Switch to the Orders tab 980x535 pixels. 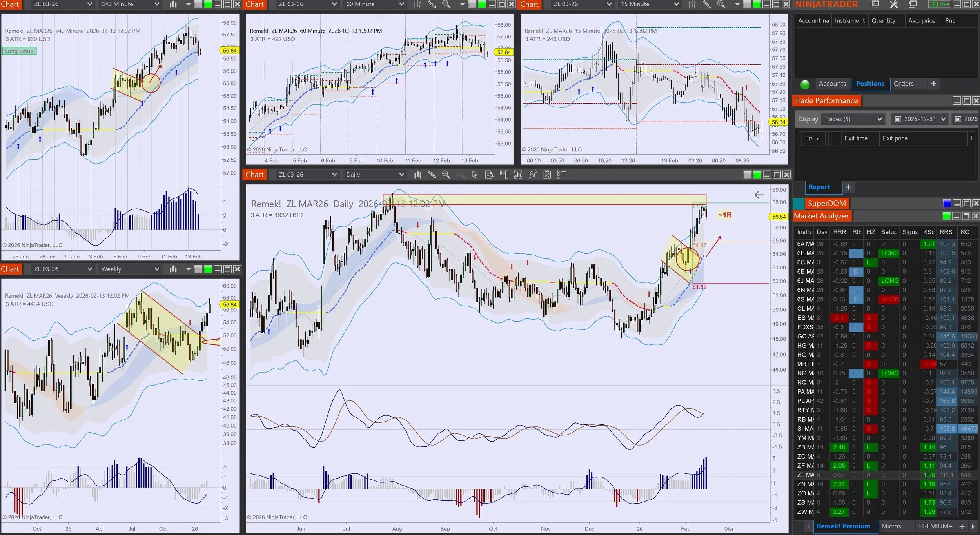point(904,84)
